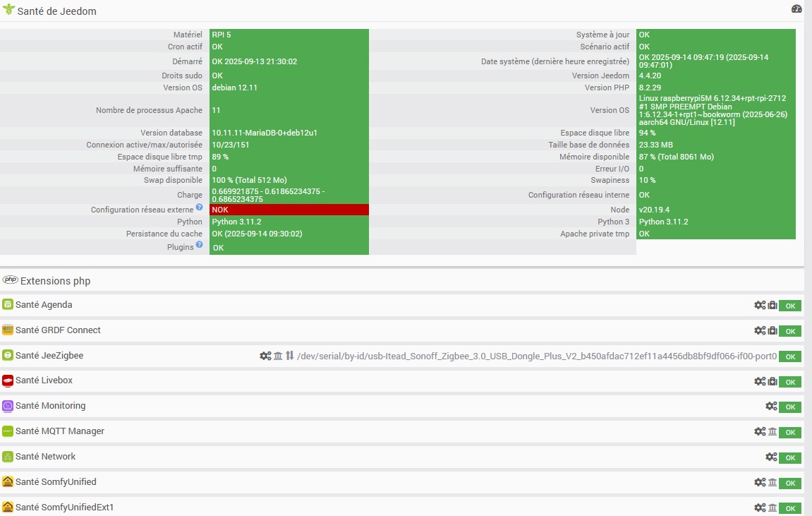The image size is (812, 516).
Task: Click the '87 % (Total 8061 Mo)' memory value
Action: (677, 157)
